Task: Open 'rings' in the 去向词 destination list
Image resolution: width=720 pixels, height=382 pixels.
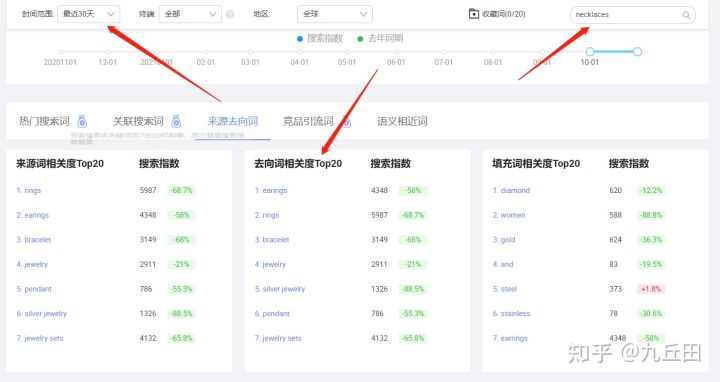Action: coord(267,215)
